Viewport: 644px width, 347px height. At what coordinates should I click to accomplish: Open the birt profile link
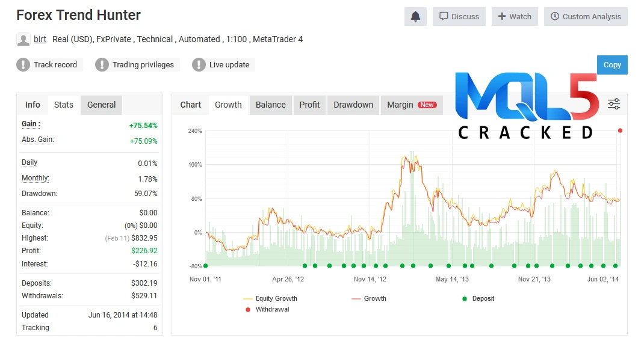coord(40,39)
